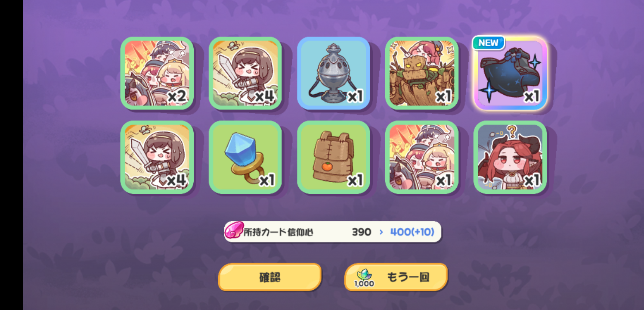Open the crowd card marked x1
The width and height of the screenshot is (644, 310).
pyautogui.click(x=422, y=157)
